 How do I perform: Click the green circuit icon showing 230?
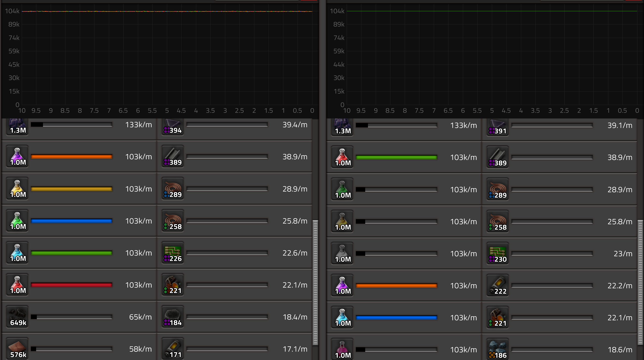498,253
